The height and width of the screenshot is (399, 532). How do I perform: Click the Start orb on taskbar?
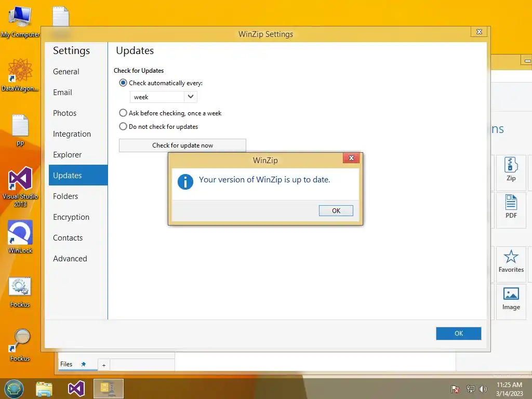14,389
